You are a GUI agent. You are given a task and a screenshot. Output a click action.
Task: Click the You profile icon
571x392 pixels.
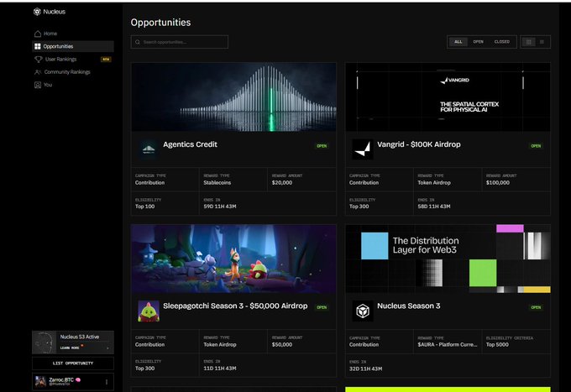tap(38, 85)
